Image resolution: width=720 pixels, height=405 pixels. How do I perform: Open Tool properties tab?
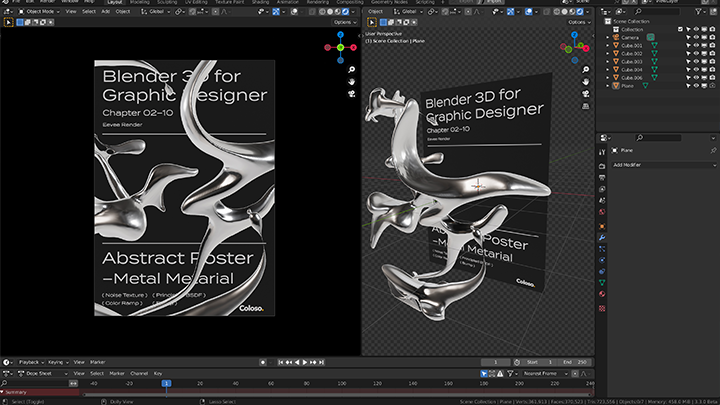[x=602, y=152]
